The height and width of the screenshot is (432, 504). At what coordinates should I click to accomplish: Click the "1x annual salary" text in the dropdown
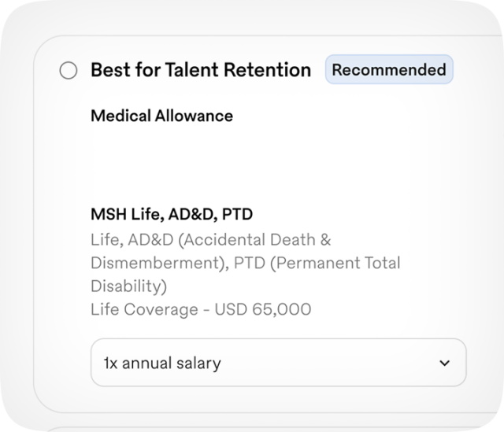point(162,364)
